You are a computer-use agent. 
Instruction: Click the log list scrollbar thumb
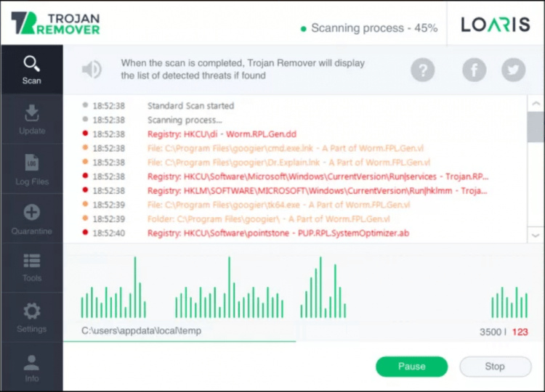(x=536, y=127)
